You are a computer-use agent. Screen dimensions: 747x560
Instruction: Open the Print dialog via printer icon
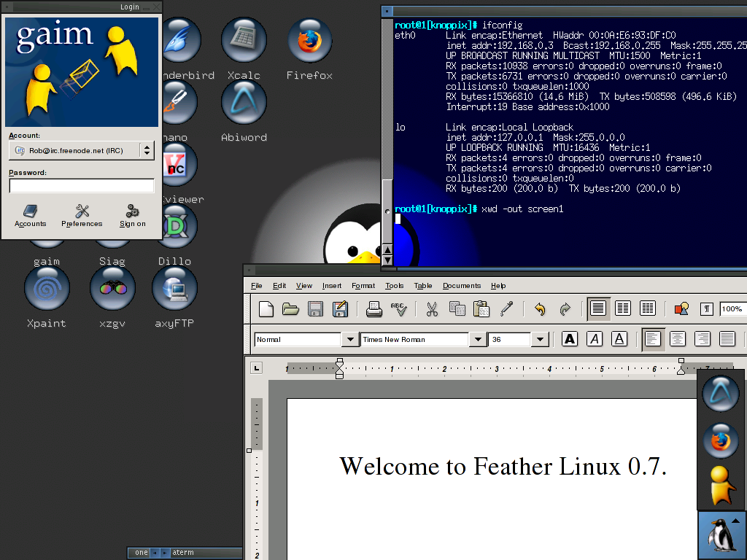[x=374, y=308]
